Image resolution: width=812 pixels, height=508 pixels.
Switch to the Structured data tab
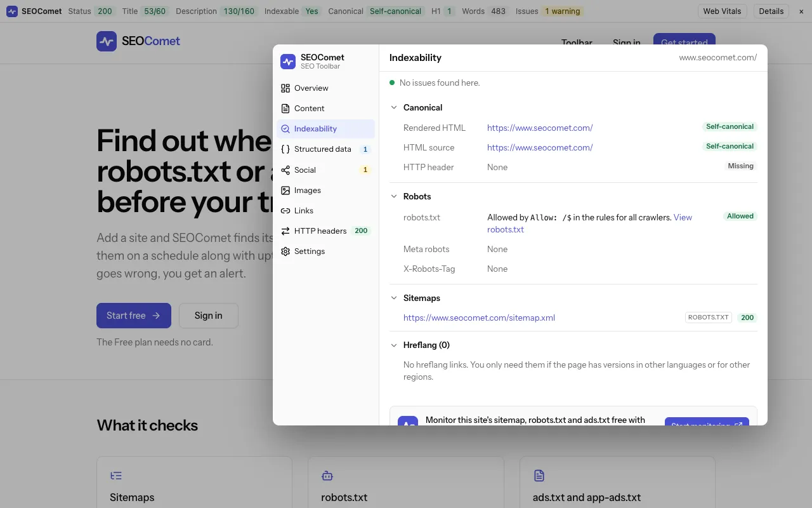click(325, 149)
